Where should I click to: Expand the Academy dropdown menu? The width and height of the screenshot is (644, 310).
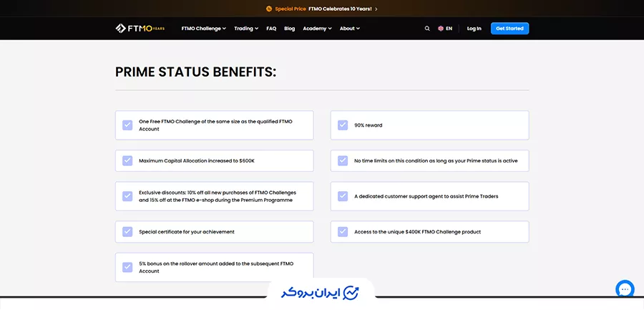pyautogui.click(x=317, y=29)
